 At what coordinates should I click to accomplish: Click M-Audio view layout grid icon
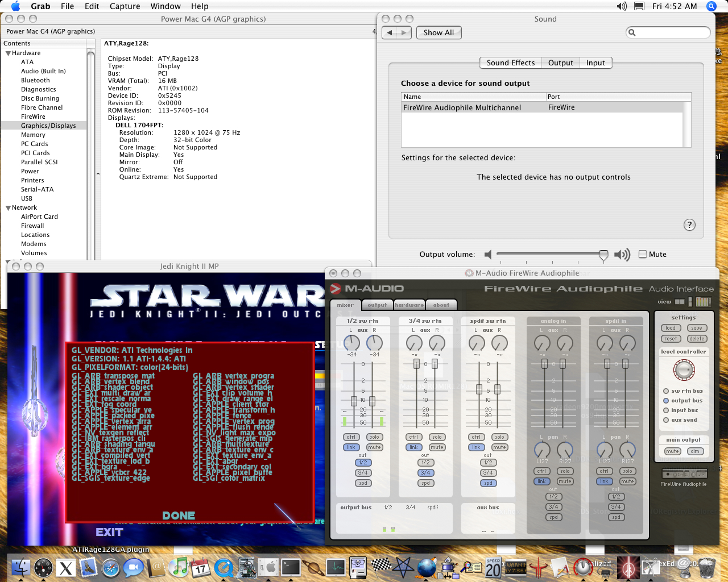[x=704, y=302]
